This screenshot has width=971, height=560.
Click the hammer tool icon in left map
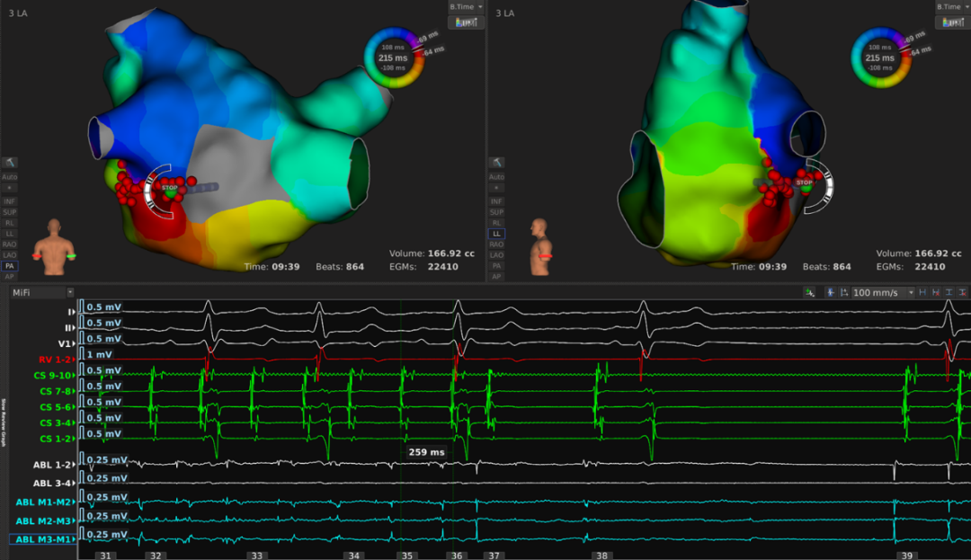[10, 163]
